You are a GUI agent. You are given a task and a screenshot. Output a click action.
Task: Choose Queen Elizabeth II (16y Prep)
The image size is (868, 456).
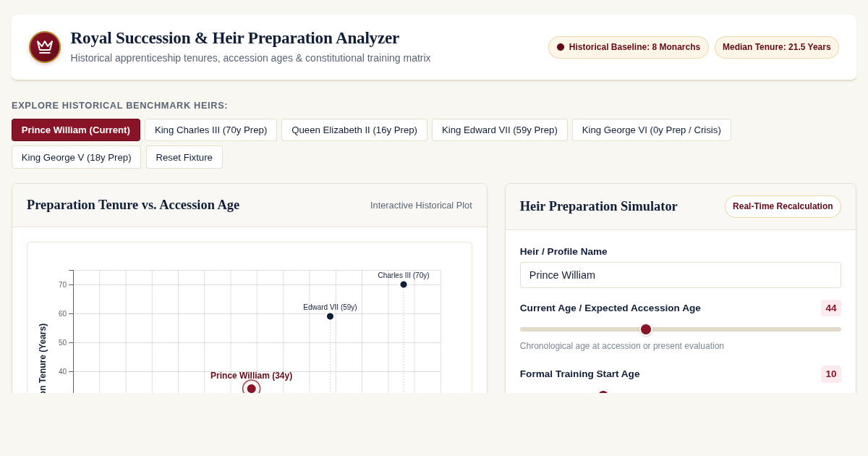354,130
